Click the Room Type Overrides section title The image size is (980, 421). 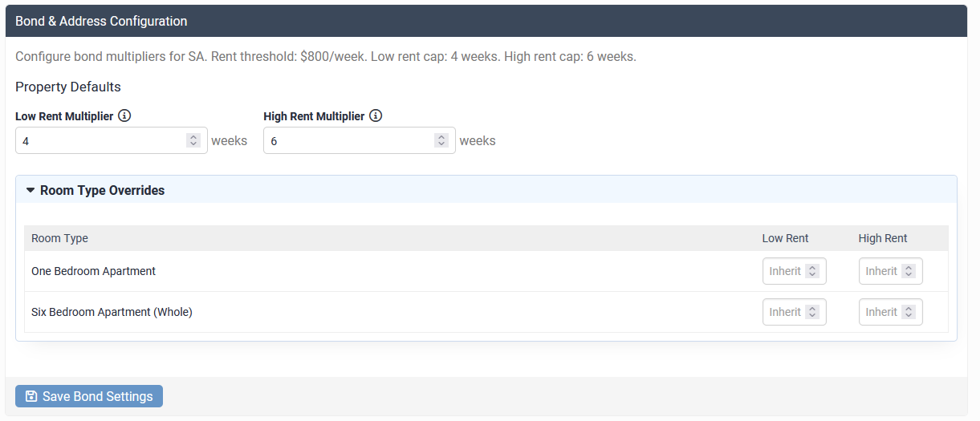(x=102, y=191)
